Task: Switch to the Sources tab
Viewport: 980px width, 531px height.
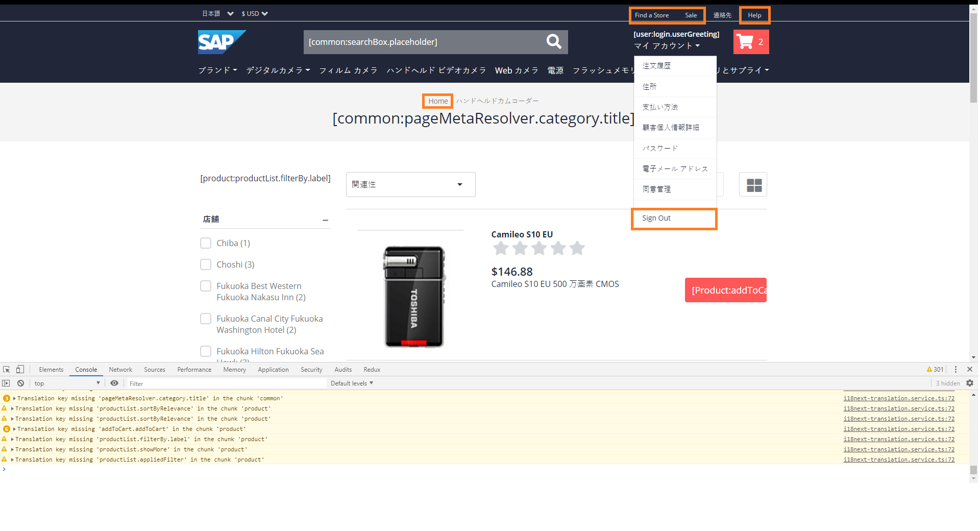Action: 155,369
